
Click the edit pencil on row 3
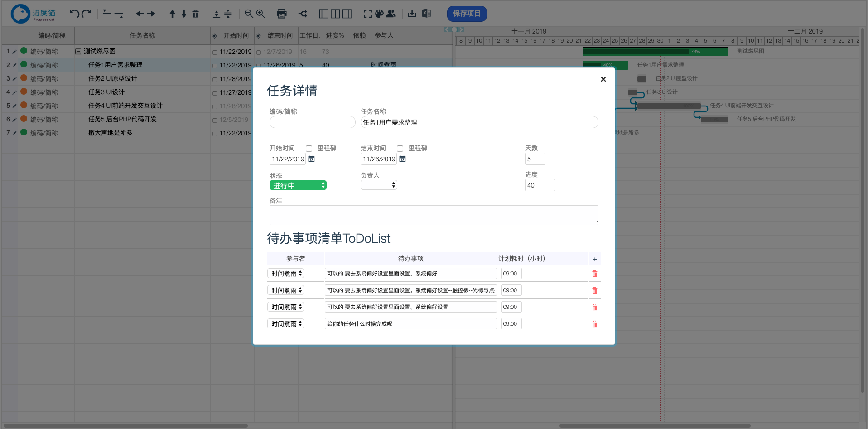pyautogui.click(x=14, y=79)
